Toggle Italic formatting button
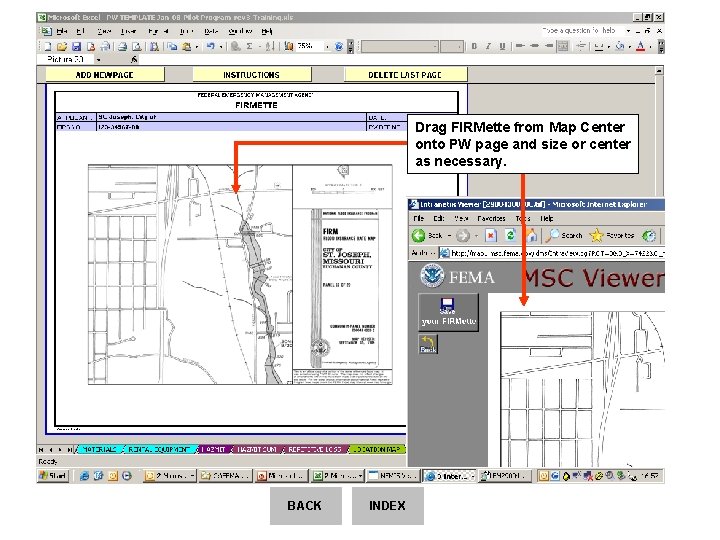The image size is (720, 540). point(488,46)
